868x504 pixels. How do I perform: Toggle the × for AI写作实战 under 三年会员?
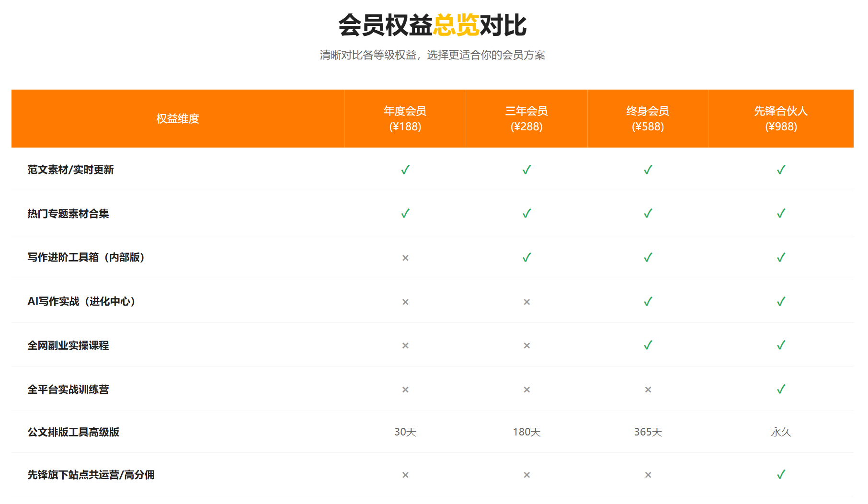click(x=526, y=301)
